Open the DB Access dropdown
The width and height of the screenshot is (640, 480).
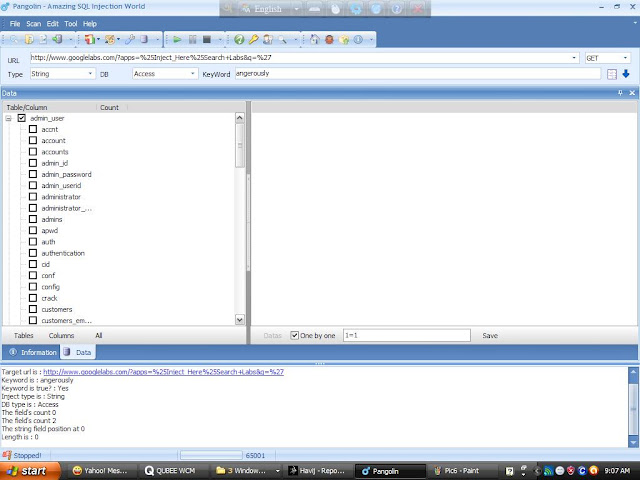pyautogui.click(x=193, y=74)
